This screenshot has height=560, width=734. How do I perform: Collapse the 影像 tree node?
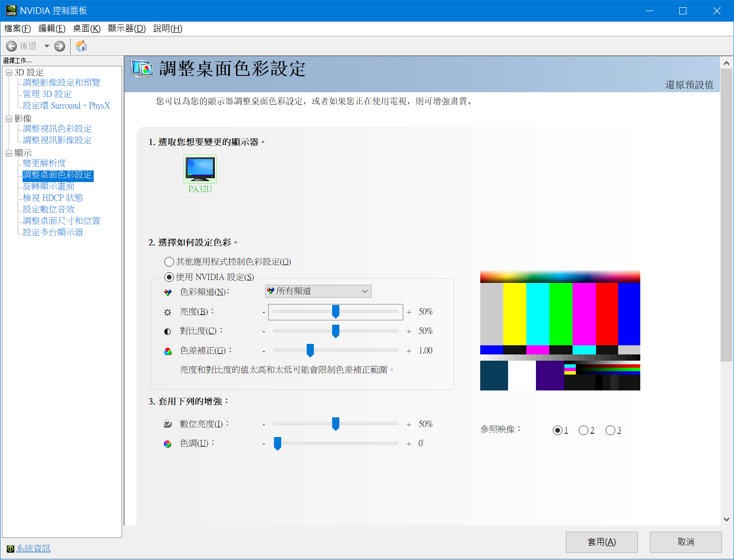[9, 119]
